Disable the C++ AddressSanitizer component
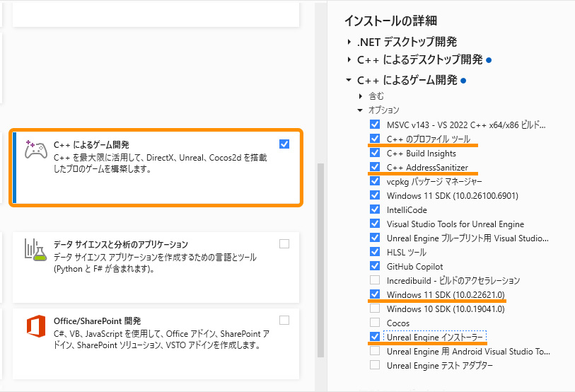Screen dimensions: 575x392 click(x=375, y=167)
